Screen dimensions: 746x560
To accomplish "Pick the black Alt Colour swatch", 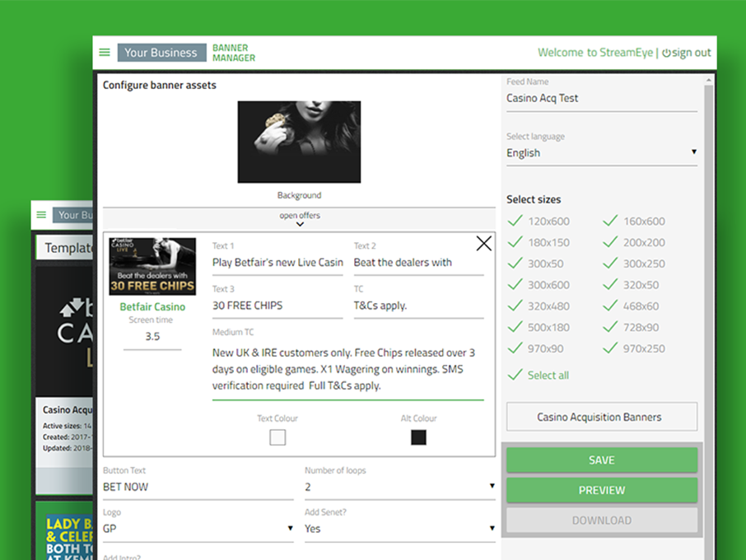I will (x=418, y=437).
